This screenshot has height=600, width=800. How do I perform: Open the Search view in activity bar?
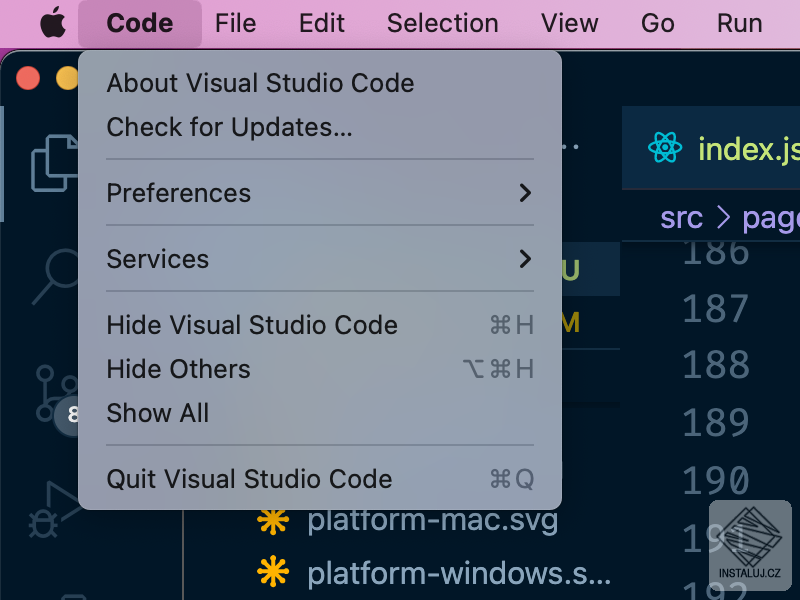pos(56,276)
